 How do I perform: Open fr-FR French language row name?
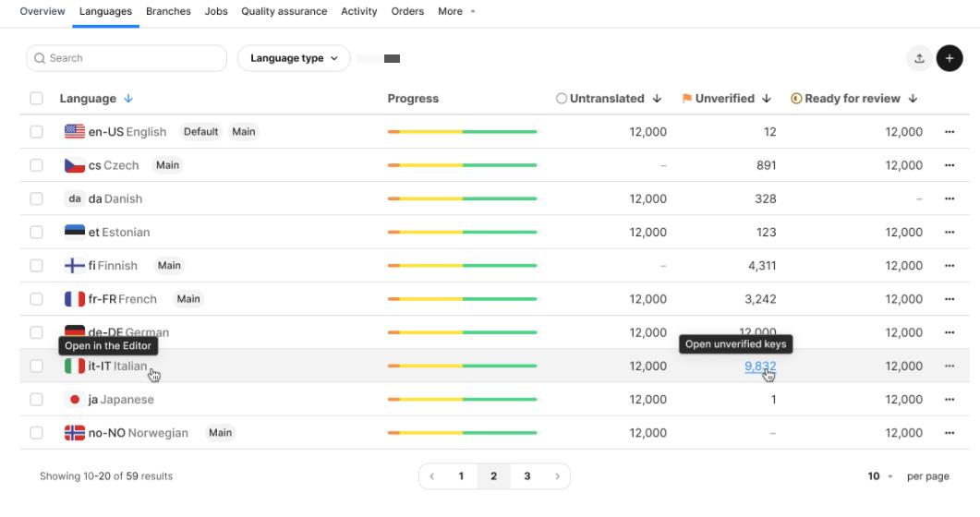[x=123, y=299]
